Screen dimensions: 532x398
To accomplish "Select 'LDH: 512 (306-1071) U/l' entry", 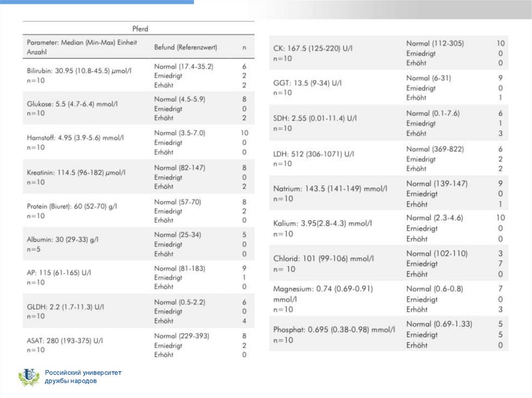I will (x=313, y=154).
